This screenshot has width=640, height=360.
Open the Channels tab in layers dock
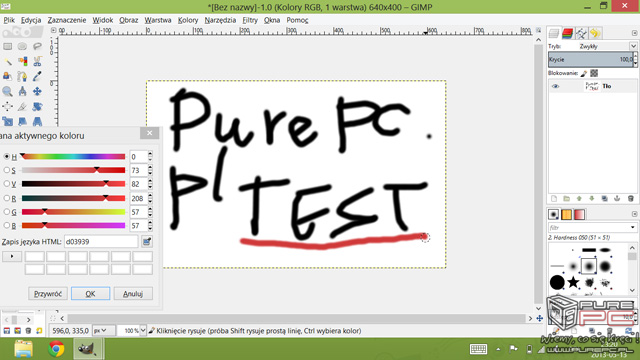[567, 33]
